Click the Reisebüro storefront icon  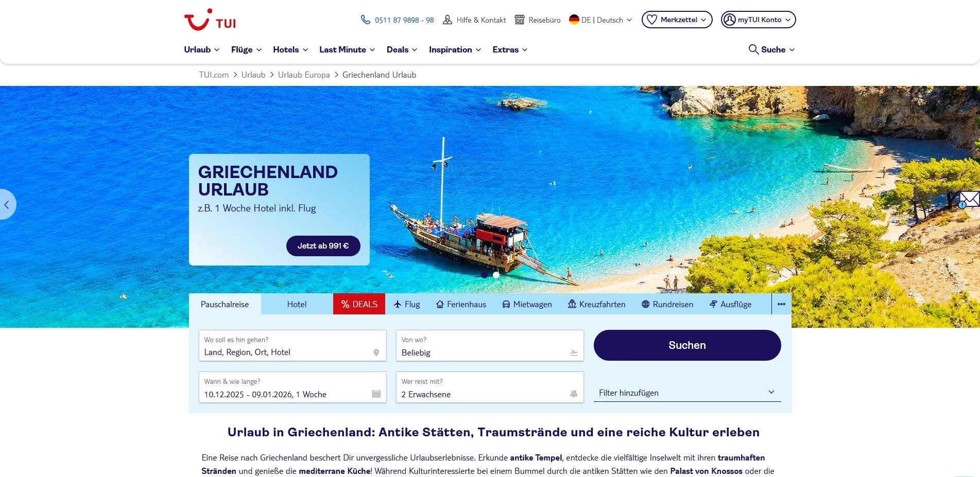(x=520, y=19)
